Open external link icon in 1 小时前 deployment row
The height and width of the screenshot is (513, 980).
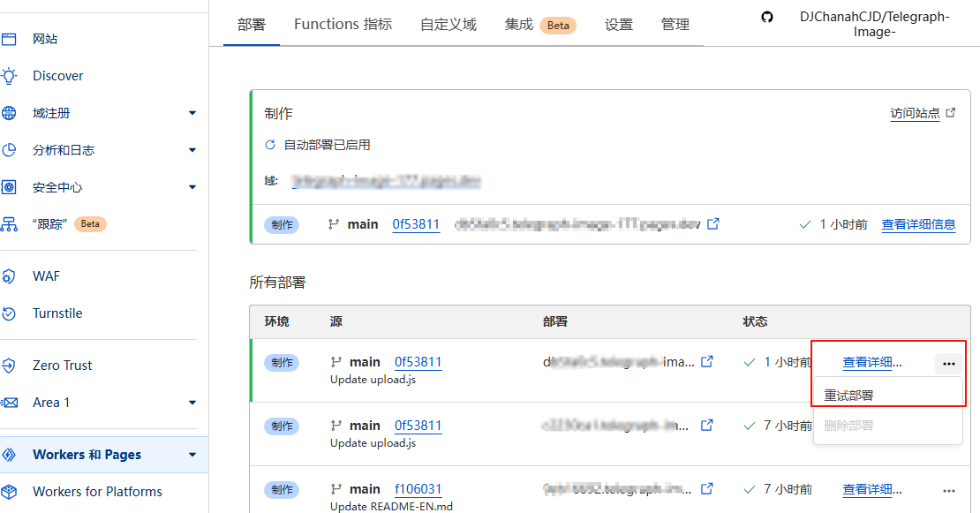(x=707, y=362)
